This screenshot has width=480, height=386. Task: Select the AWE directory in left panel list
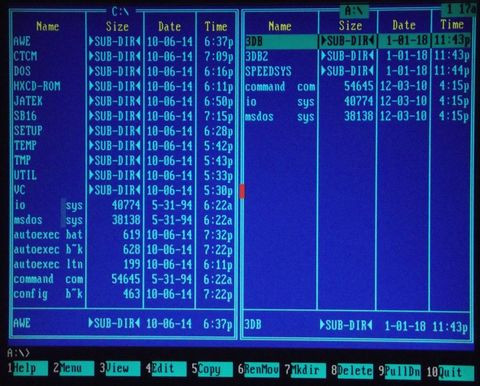[123, 41]
